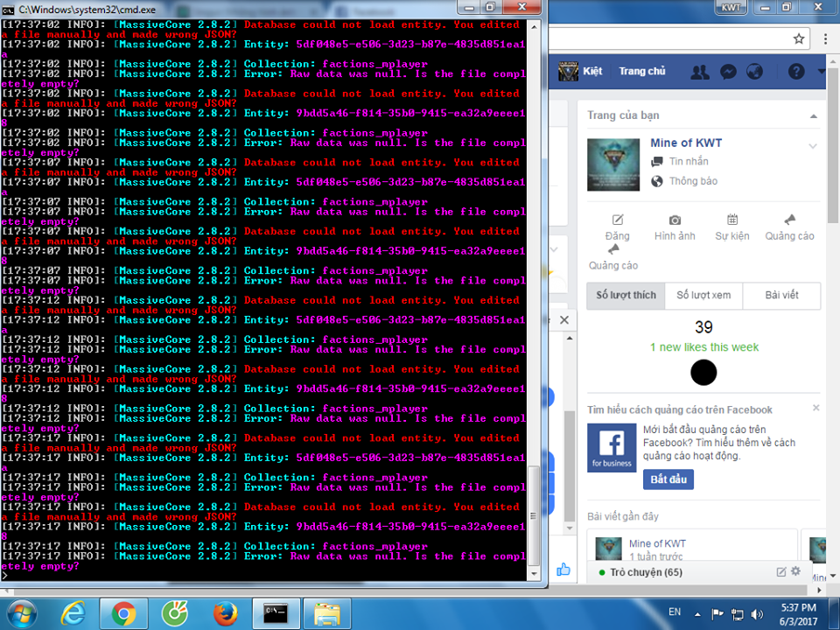The width and height of the screenshot is (840, 630).
Task: Switch to the cmd taskbar button
Action: click(x=276, y=614)
